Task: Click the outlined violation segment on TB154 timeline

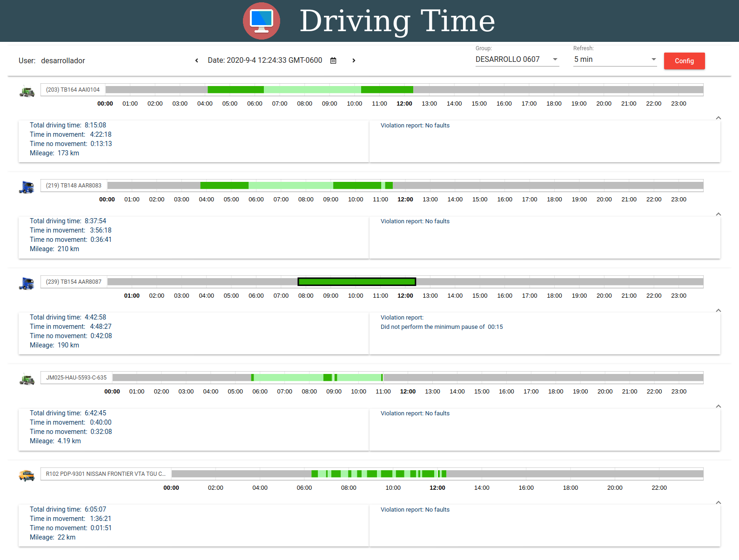Action: (x=357, y=282)
